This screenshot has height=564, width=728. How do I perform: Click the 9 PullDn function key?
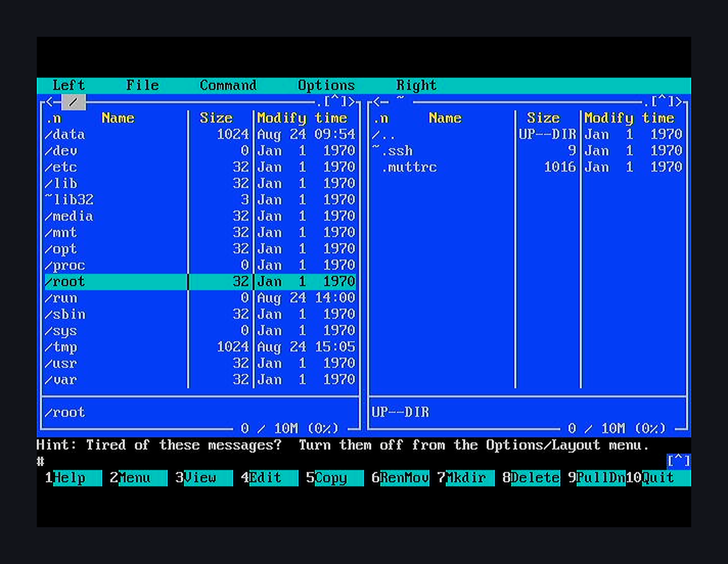597,478
